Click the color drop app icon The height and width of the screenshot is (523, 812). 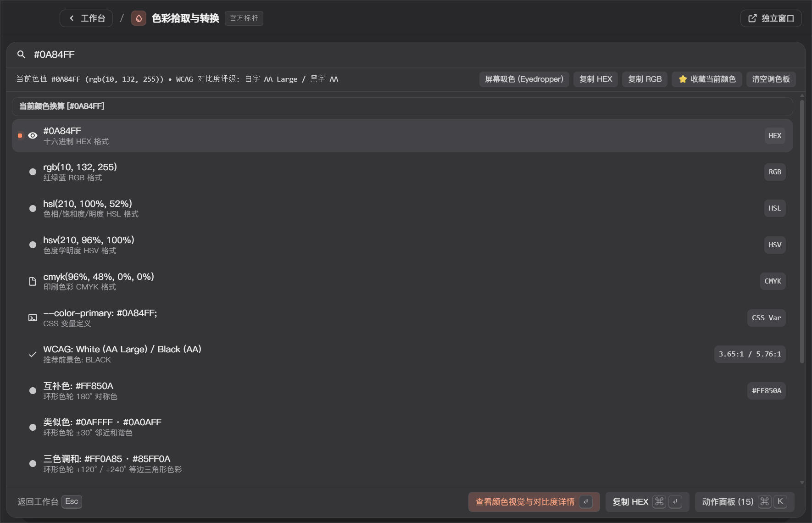tap(139, 18)
